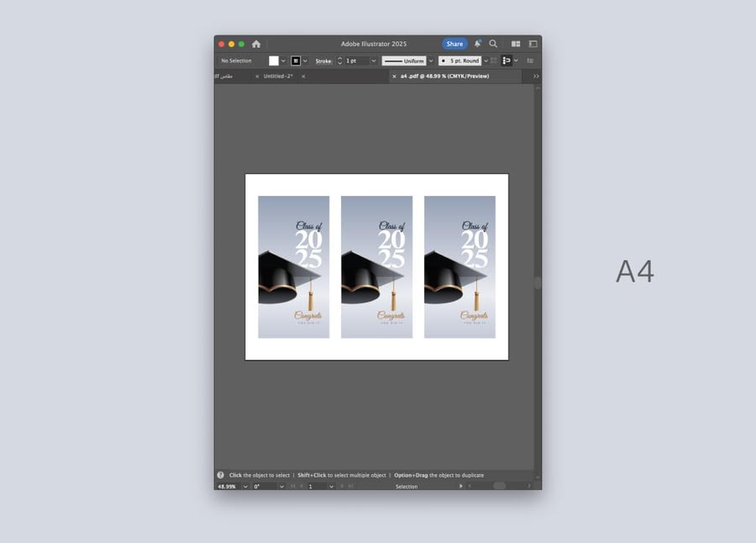This screenshot has height=543, width=756.
Task: Expand the Uniform profile dropdown arrow
Action: tap(431, 61)
